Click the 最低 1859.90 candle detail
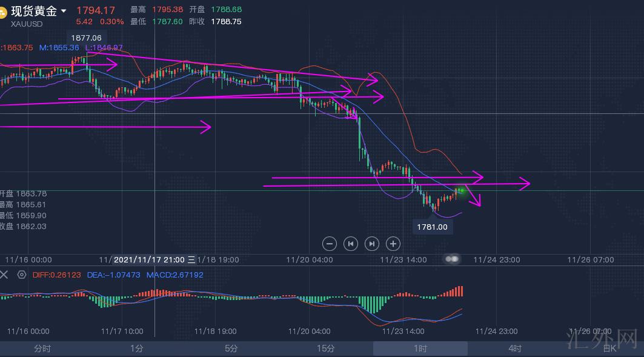Viewport: 644px width, 357px height. tap(23, 215)
